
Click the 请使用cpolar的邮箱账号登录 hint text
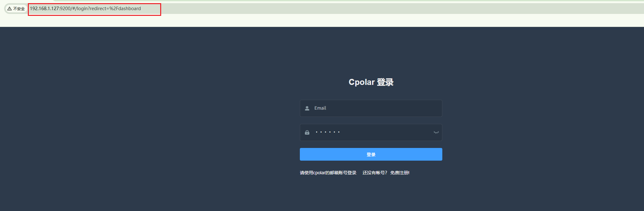tap(328, 173)
